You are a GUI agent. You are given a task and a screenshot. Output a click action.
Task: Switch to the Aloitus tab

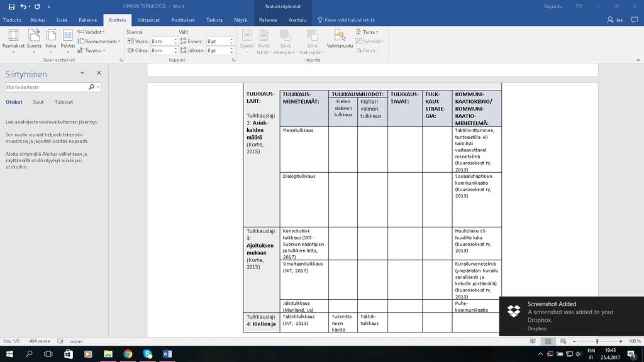click(x=37, y=19)
